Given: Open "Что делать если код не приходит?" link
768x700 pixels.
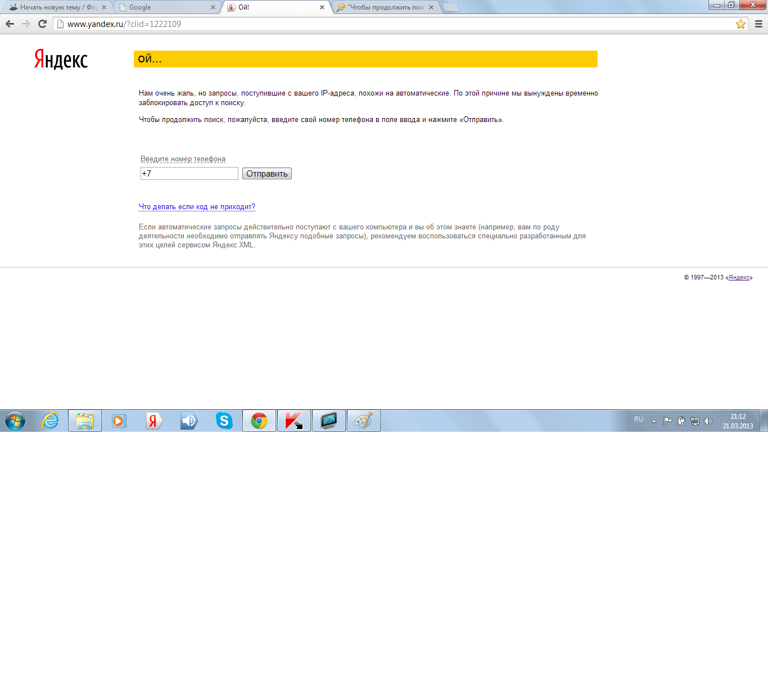Looking at the screenshot, I should tap(197, 207).
